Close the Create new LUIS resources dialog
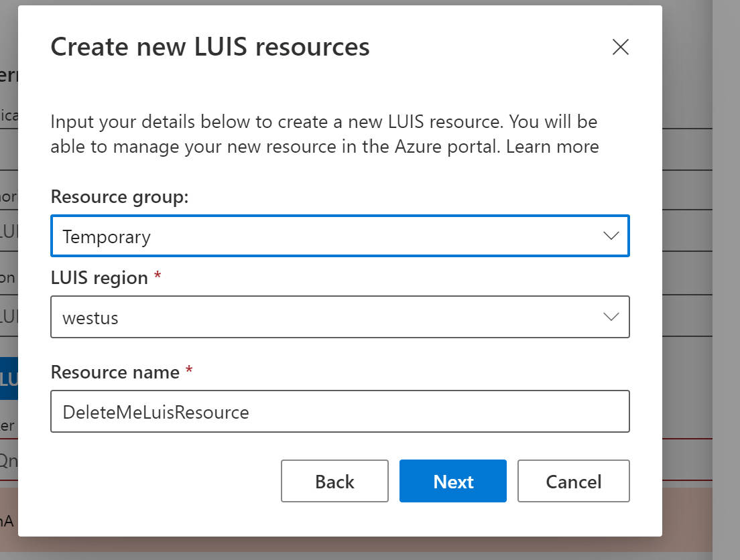 point(620,47)
